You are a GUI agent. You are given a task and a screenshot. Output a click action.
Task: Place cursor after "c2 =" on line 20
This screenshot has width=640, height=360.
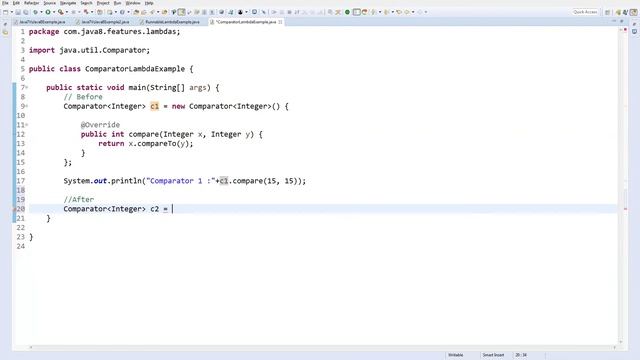(172, 209)
